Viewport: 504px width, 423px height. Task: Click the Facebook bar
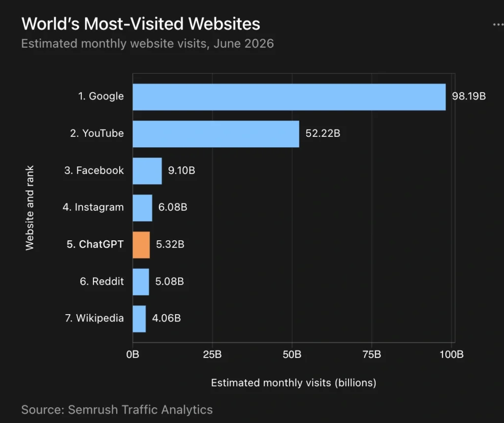coord(147,171)
